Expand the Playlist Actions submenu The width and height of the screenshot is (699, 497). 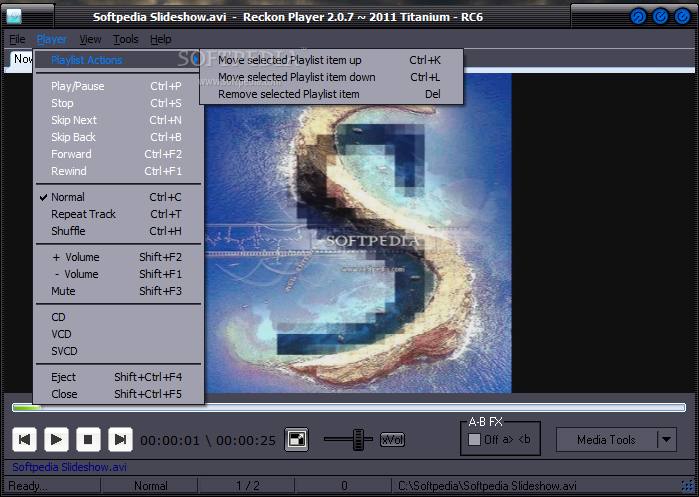(x=119, y=60)
